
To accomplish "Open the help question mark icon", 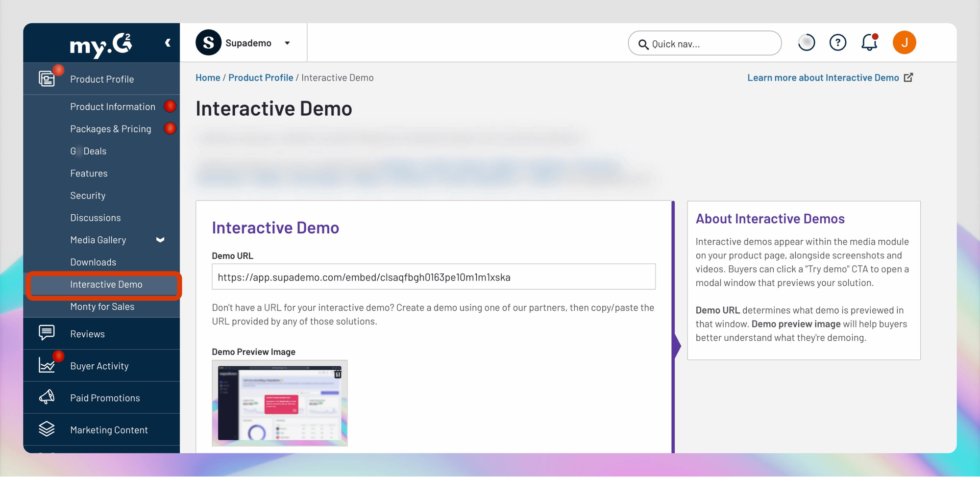I will [x=837, y=43].
